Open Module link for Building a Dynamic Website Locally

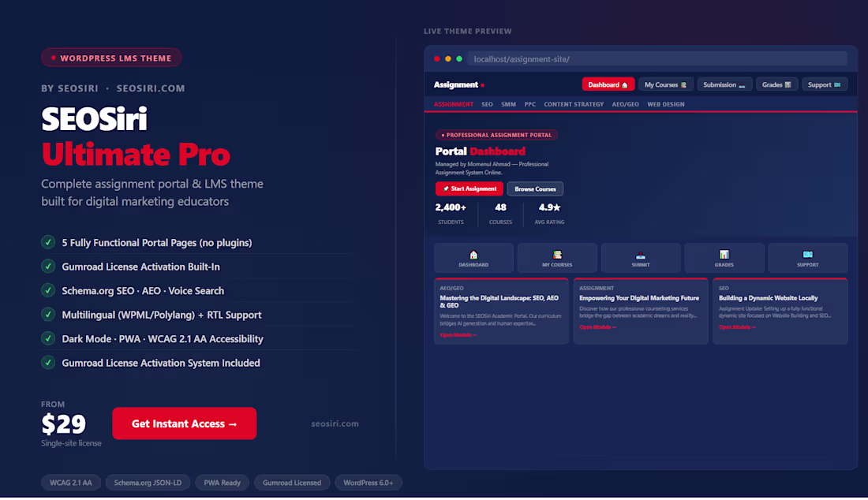click(737, 327)
